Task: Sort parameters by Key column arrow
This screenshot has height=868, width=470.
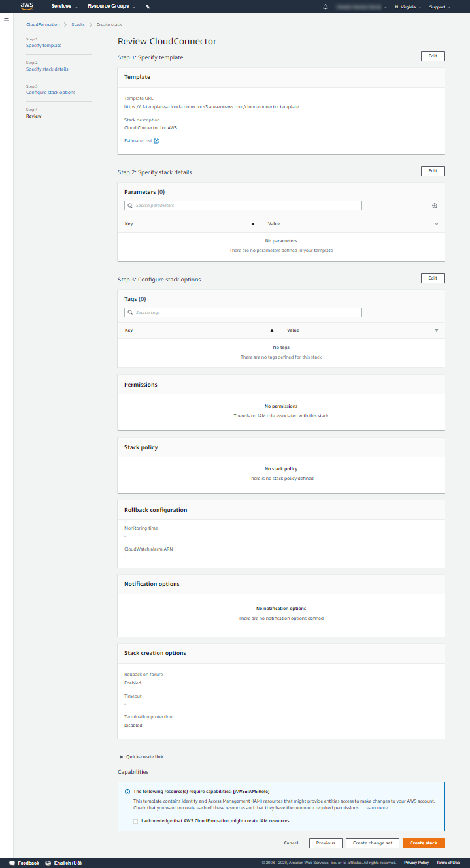Action: click(253, 223)
